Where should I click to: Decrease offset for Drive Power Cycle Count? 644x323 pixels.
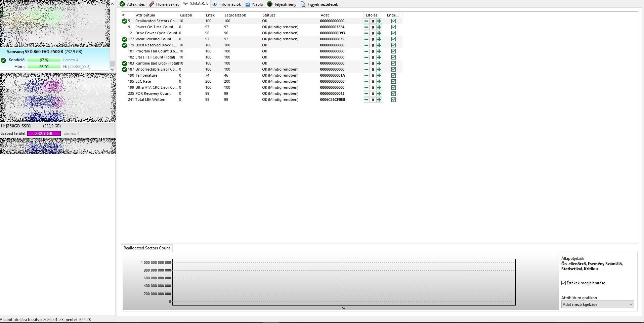pyautogui.click(x=366, y=33)
